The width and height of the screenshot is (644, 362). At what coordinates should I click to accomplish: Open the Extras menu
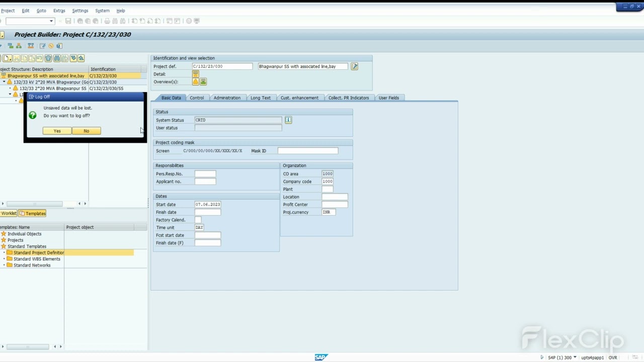[59, 11]
